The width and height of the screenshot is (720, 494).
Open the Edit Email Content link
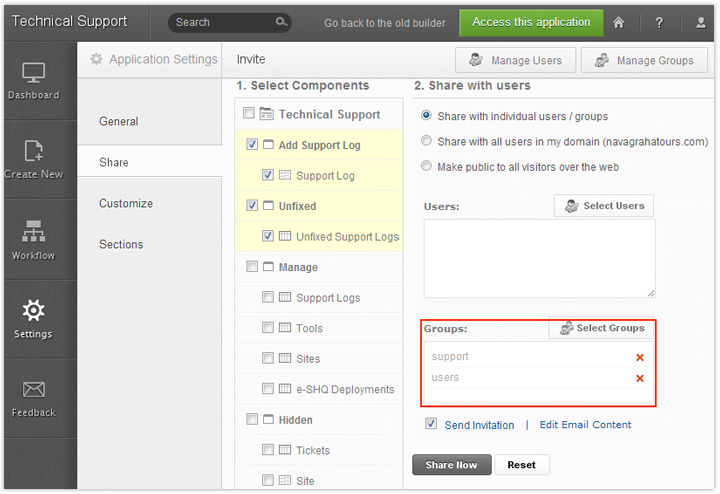585,425
